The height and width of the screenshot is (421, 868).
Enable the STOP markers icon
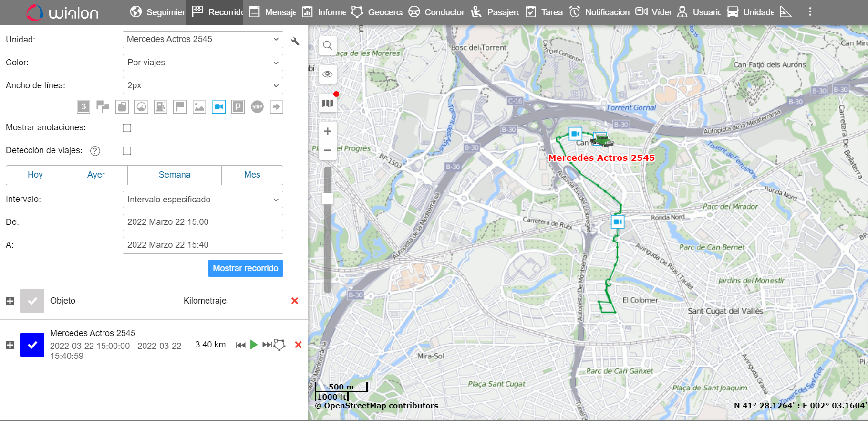(x=257, y=106)
